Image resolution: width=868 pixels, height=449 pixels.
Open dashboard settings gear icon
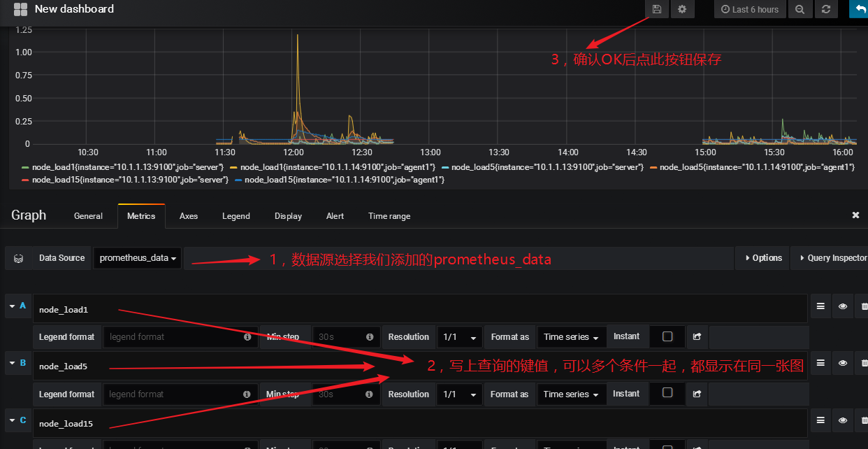click(682, 9)
